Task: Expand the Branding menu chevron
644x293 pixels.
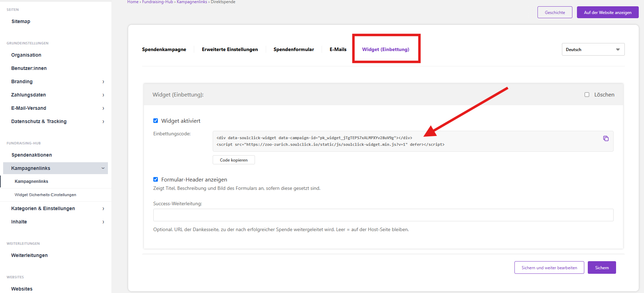Action: point(103,82)
